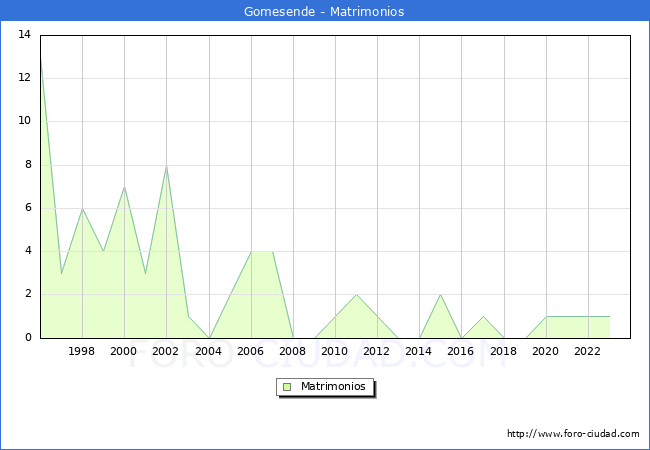Click the 2004 x-axis label

(x=209, y=351)
